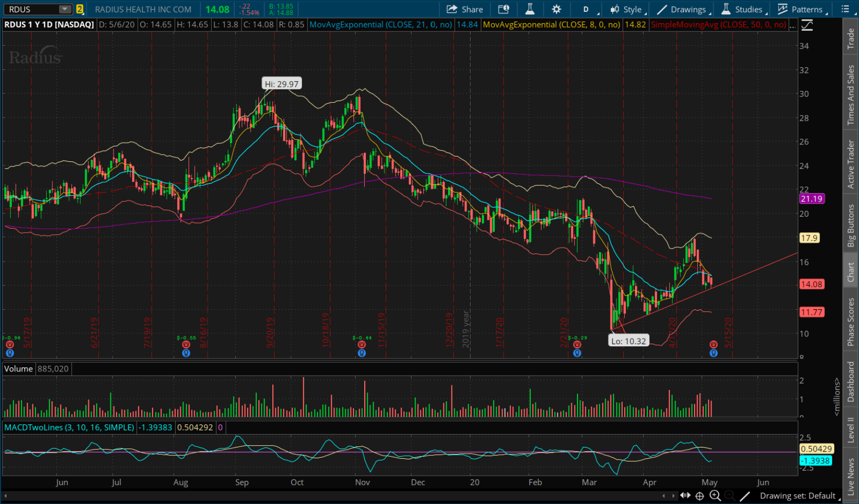Click the late-February earnings lightbulb icon

tap(577, 353)
